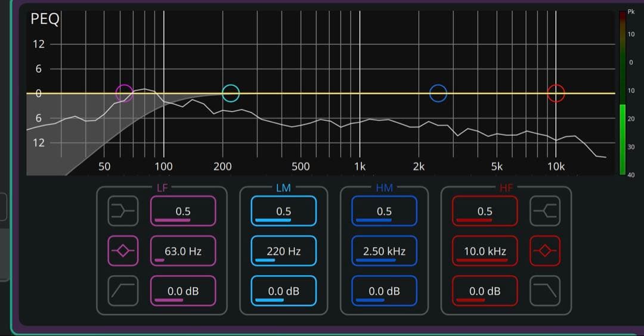This screenshot has height=336, width=644.
Task: Click the magenta LF band node on graph
Action: pos(124,93)
